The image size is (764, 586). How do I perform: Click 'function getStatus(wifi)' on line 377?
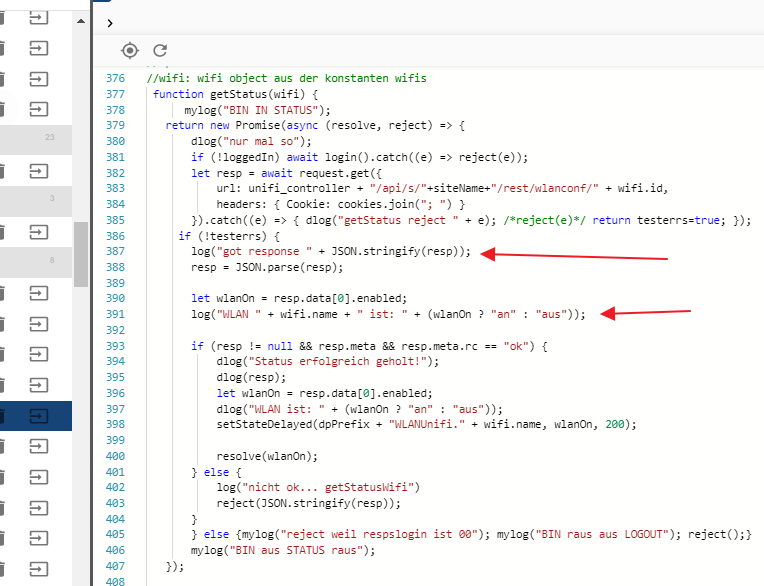pyautogui.click(x=229, y=94)
